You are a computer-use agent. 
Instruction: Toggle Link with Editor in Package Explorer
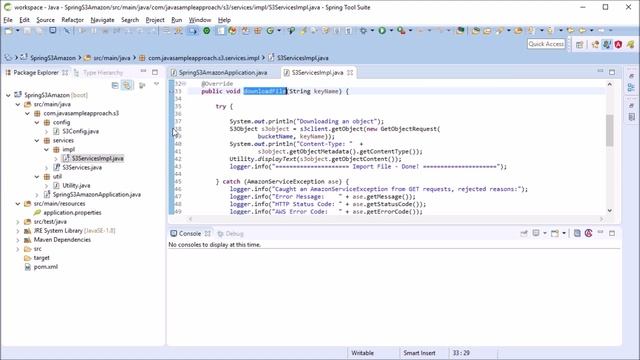(127, 85)
